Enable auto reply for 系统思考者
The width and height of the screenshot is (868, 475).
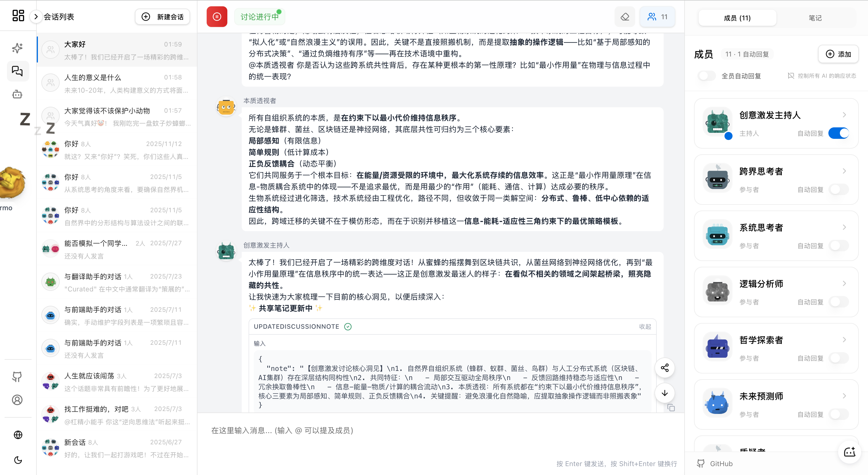click(838, 246)
